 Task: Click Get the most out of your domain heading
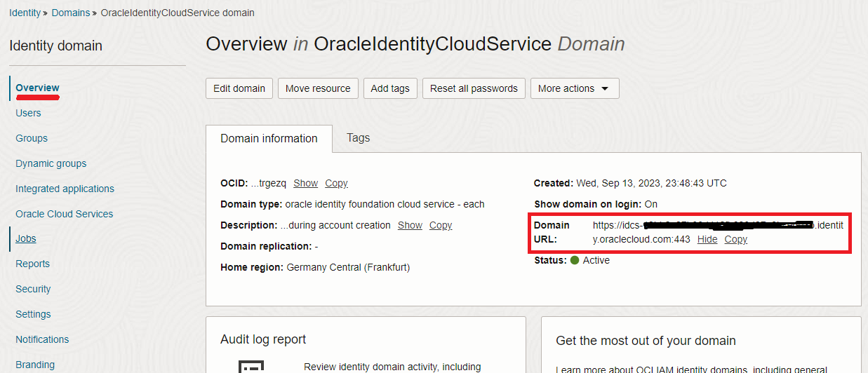pos(646,341)
